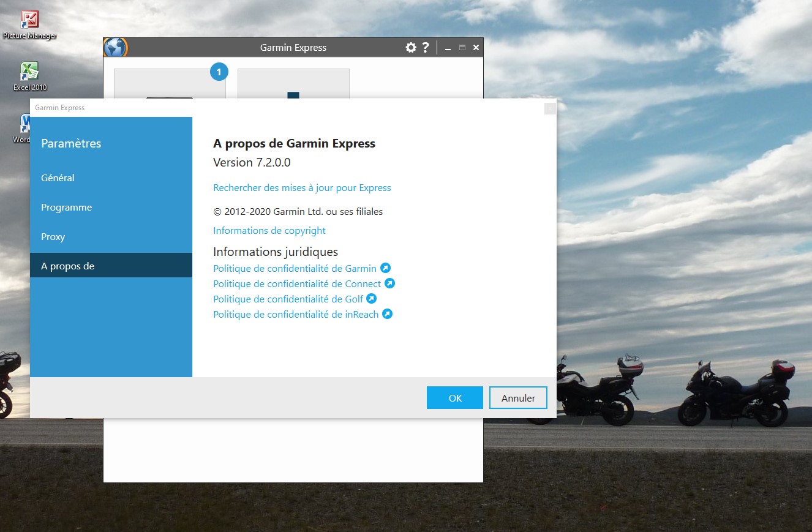Open Politique de confidentialité de Golf
812x532 pixels.
(x=288, y=299)
